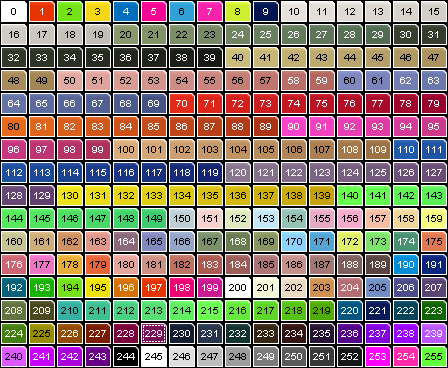
Task: Click dark navy swatch 9
Action: tap(266, 12)
